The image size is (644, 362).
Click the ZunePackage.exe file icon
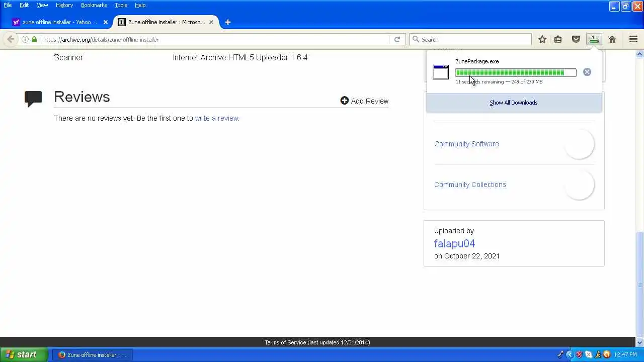tap(441, 72)
